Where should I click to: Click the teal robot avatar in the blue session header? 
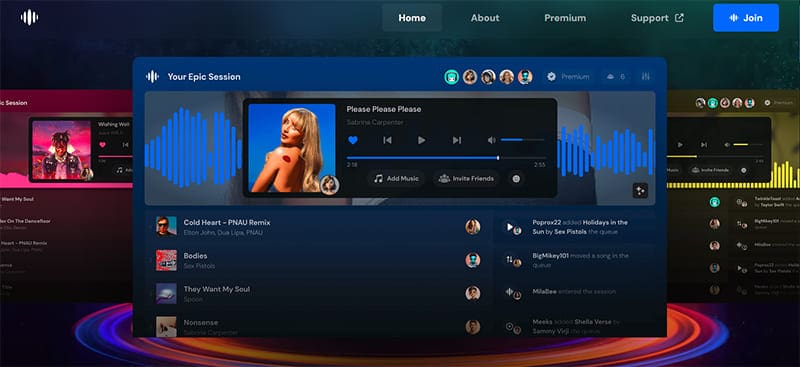pos(452,77)
